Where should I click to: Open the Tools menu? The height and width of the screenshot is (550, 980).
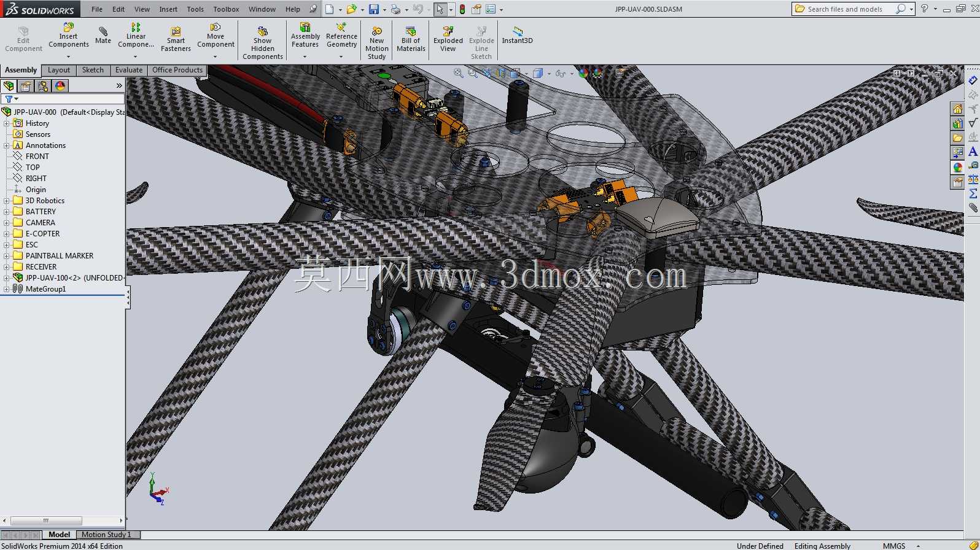pyautogui.click(x=195, y=9)
